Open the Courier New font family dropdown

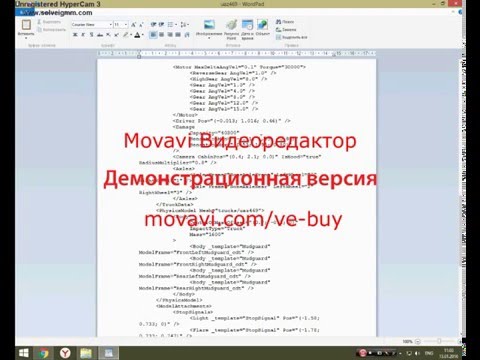[110, 25]
